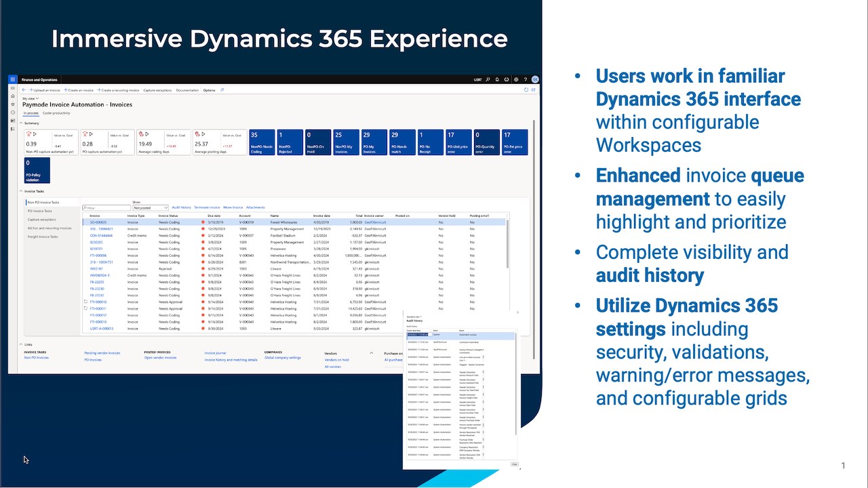
Task: Open Favorites star in the sidebar
Action: click(x=13, y=104)
